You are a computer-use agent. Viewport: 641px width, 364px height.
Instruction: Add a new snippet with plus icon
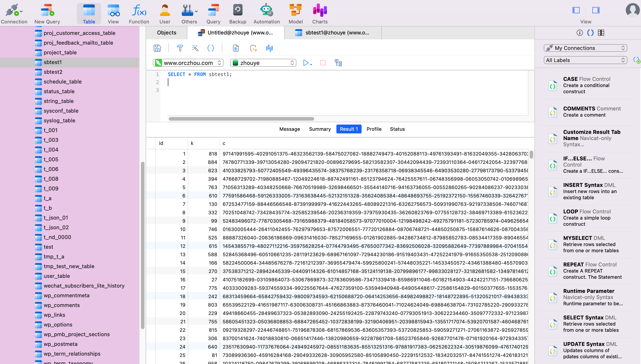pos(637,60)
